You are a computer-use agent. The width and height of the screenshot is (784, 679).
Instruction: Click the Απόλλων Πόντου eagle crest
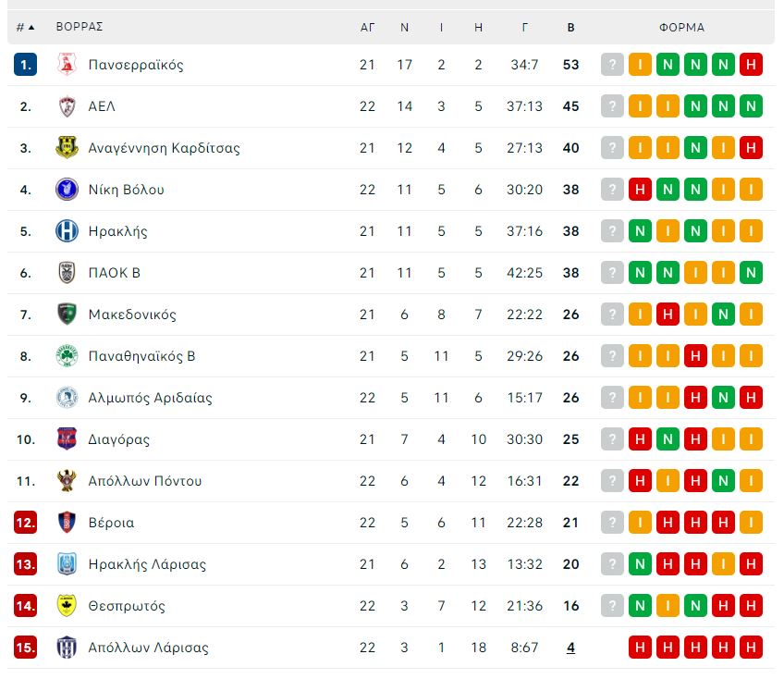[x=67, y=480]
